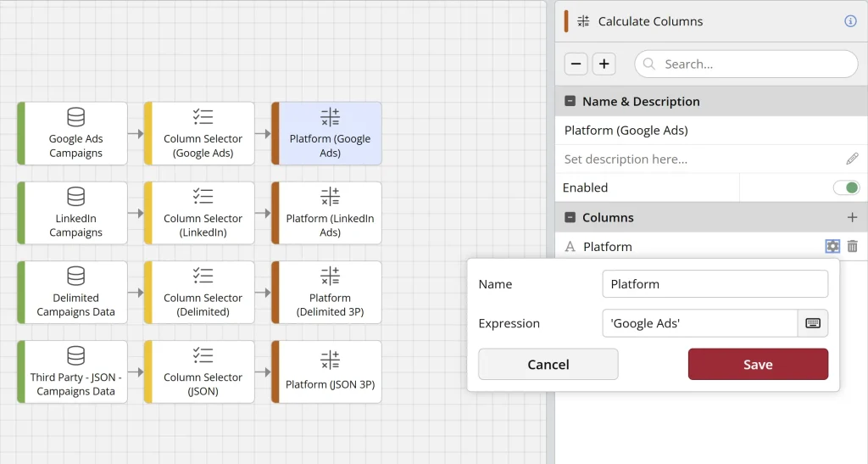Collapse the Columns section

[570, 218]
